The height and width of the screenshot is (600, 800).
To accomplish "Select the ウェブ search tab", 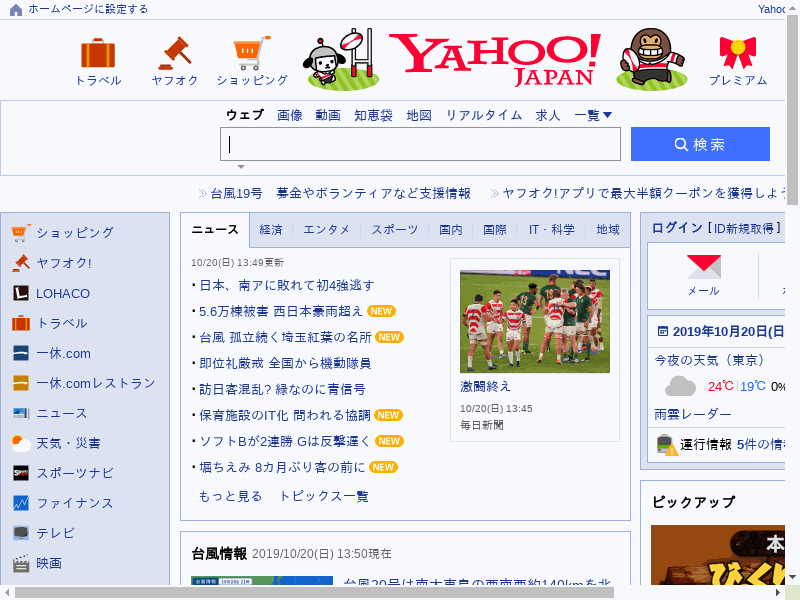I will tap(245, 115).
